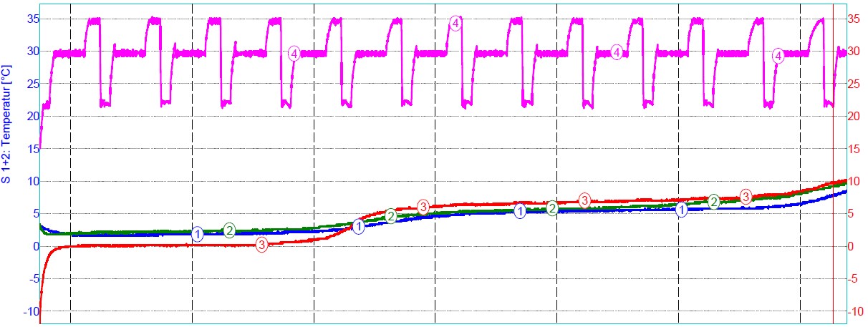The image size is (868, 327).
Task: Click the leftmost blue circled 1 marker
Action: tap(198, 234)
